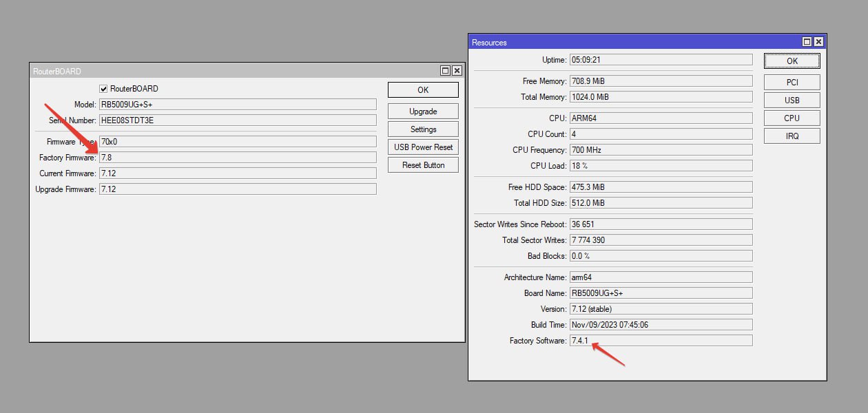This screenshot has width=868, height=413.
Task: Click the Free Memory label
Action: (544, 81)
